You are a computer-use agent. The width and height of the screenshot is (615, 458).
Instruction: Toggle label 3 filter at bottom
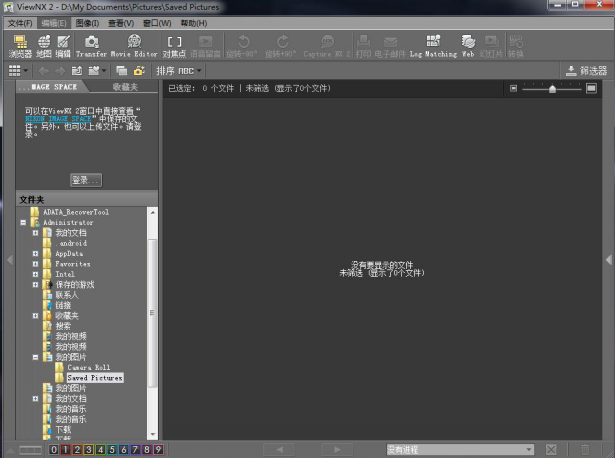(x=88, y=450)
